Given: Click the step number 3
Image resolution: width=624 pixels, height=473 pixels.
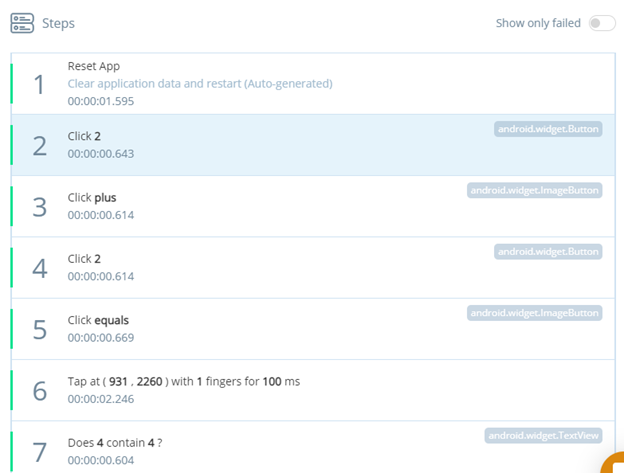Looking at the screenshot, I should click(39, 207).
